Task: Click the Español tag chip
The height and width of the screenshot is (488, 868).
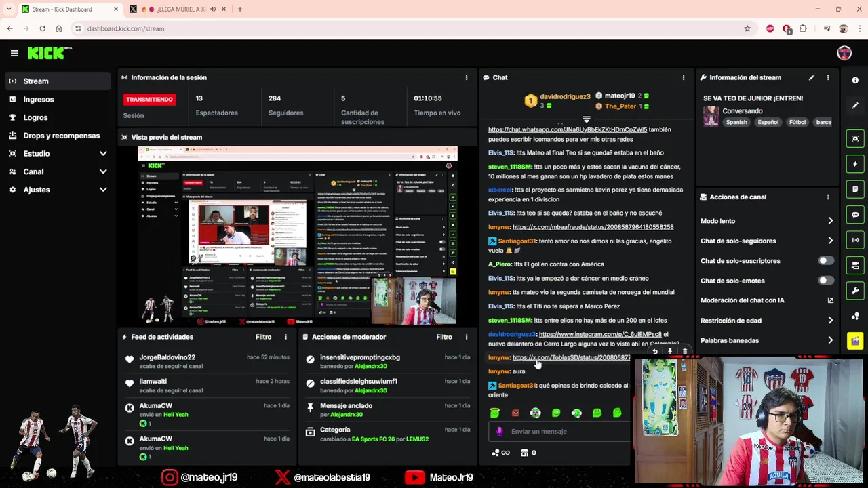Action: click(768, 122)
